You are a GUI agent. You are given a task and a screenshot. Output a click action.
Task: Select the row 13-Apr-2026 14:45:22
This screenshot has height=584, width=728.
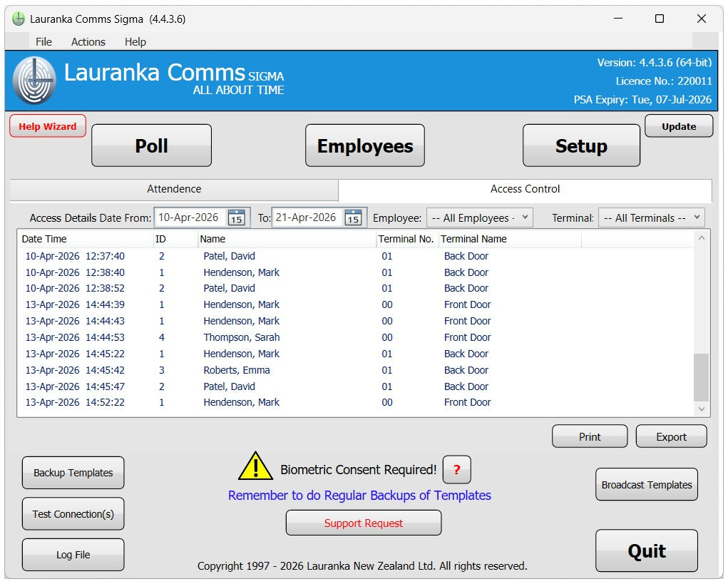(x=355, y=354)
